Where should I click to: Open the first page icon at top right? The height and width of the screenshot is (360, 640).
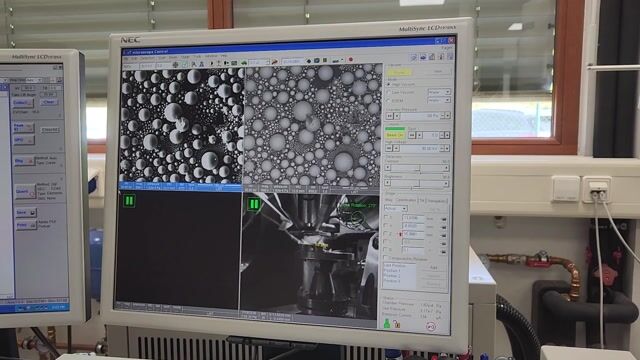coord(413,57)
